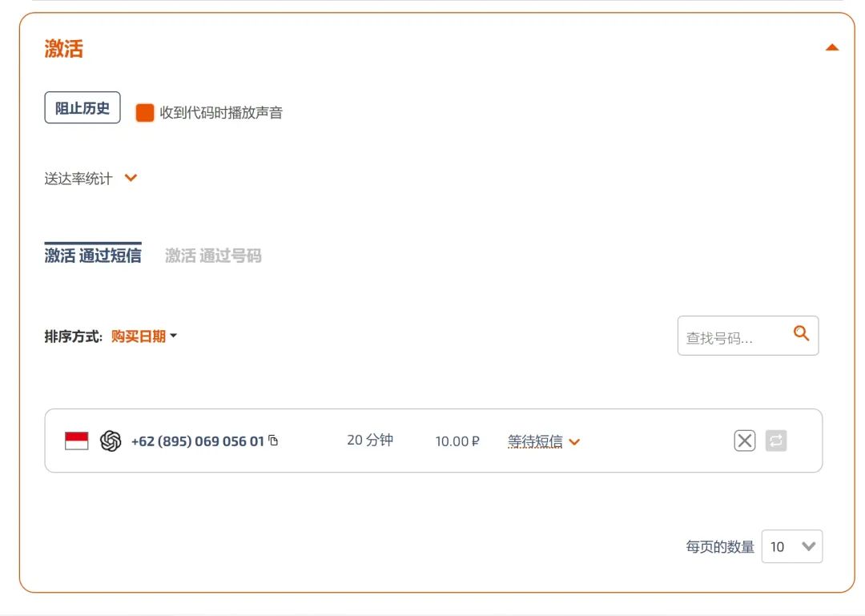Screen dimensions: 865x616
Task: Copy the phone number with the copy icon
Action: pos(273,441)
